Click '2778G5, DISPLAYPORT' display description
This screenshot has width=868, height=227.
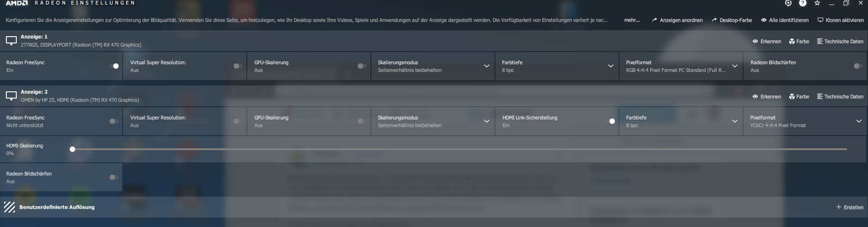tap(81, 45)
